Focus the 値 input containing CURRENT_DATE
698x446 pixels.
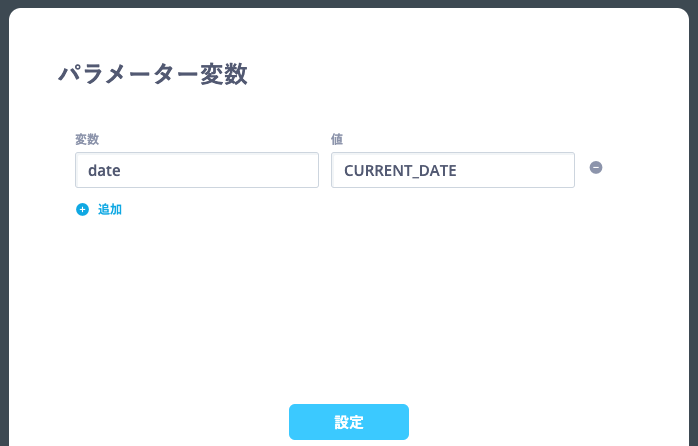[453, 170]
